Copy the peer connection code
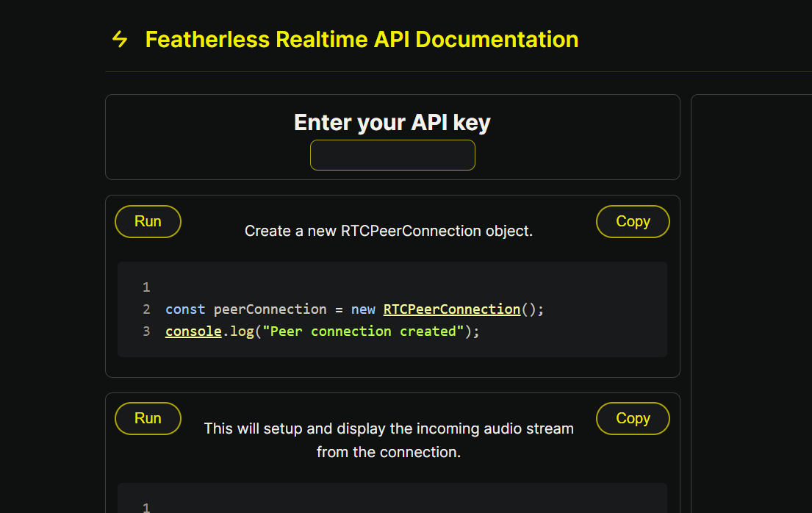This screenshot has height=513, width=812. coord(633,221)
